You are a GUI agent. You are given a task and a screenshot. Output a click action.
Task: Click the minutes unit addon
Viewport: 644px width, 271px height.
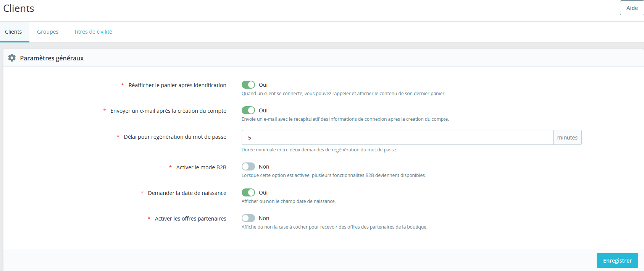click(567, 138)
